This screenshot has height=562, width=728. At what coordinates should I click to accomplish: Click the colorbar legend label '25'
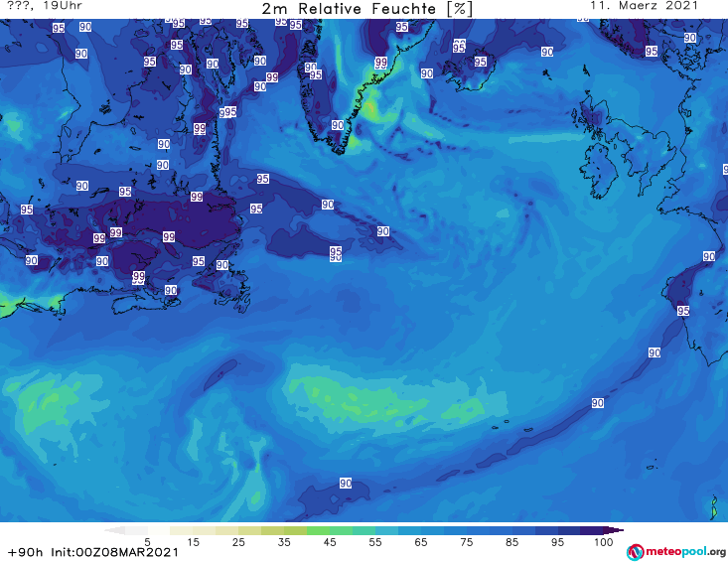coord(238,542)
